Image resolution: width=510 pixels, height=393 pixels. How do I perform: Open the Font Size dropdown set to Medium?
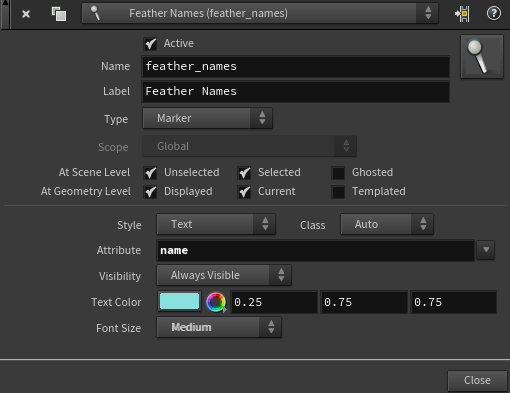tap(219, 327)
